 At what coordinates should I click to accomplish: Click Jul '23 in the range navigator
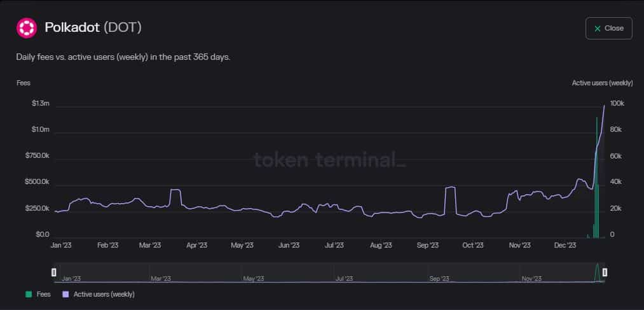click(x=344, y=279)
